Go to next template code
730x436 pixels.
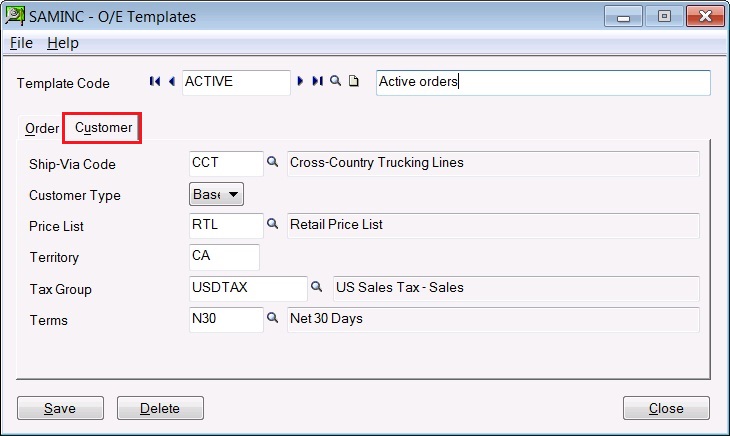click(300, 81)
